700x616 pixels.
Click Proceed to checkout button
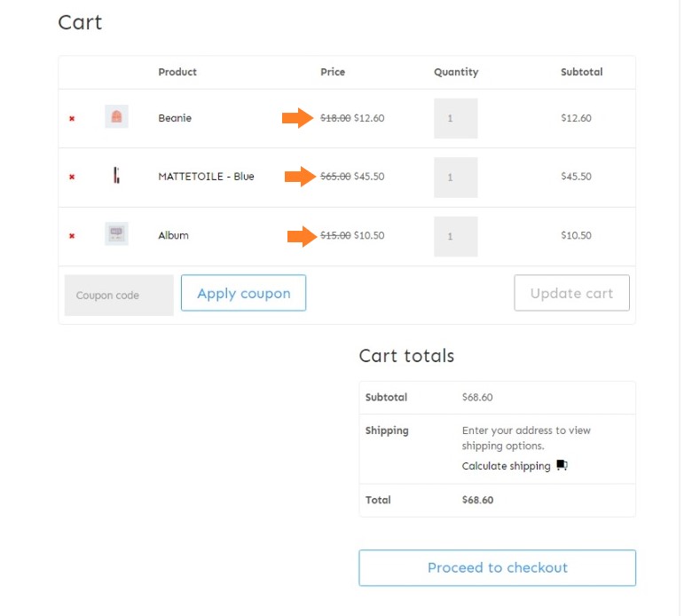pyautogui.click(x=498, y=568)
